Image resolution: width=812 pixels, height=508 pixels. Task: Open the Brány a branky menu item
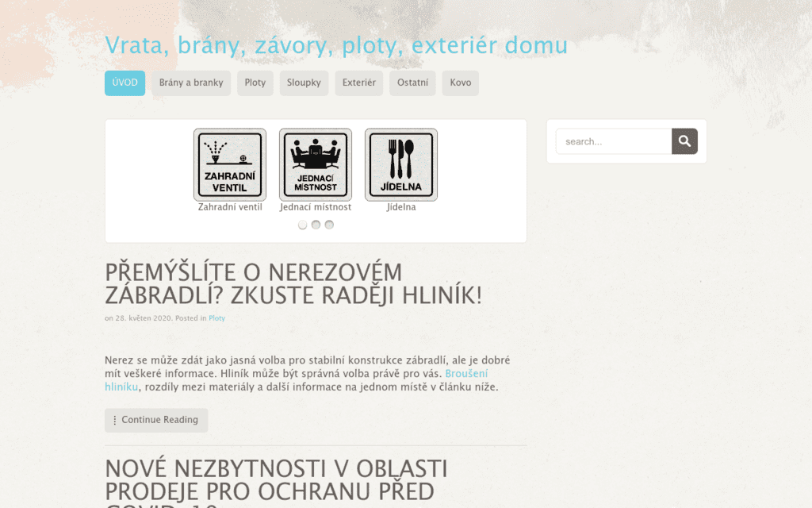click(191, 83)
